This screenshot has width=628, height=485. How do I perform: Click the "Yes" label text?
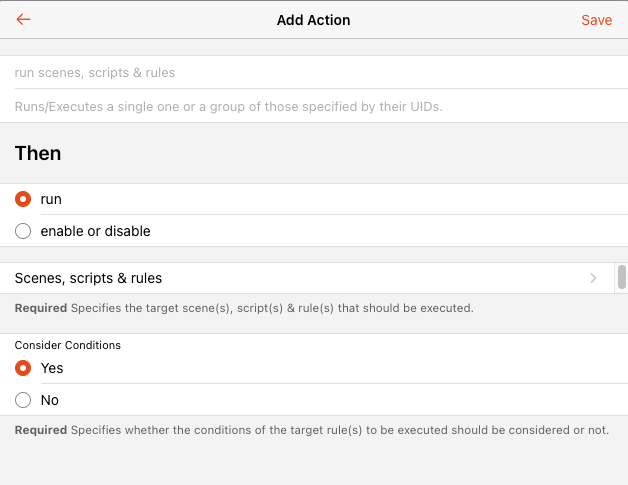52,368
